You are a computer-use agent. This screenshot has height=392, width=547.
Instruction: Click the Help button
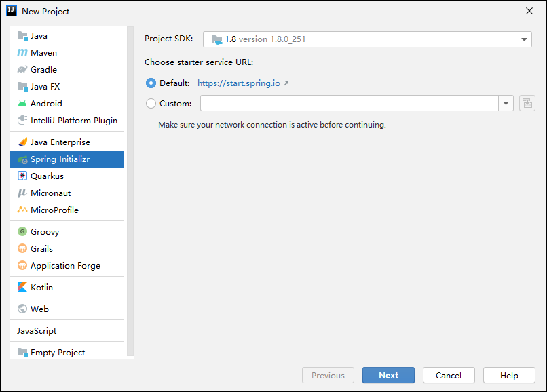[x=509, y=375]
